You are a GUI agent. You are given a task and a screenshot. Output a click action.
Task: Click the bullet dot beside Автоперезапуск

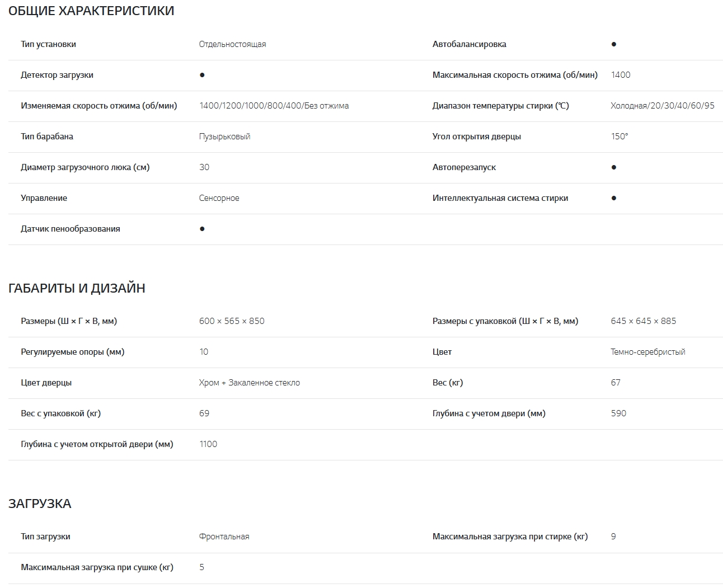(614, 167)
